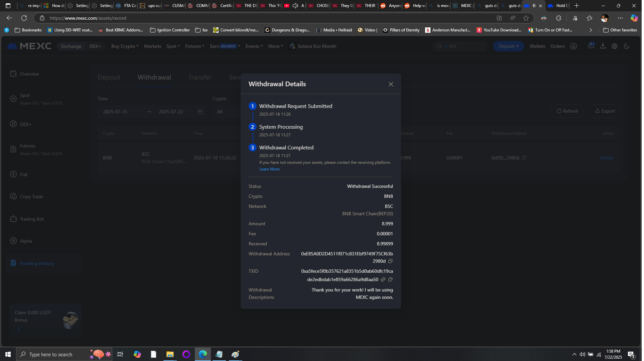Open the Bookmarks folder in favorites bar
The image size is (644, 361).
click(28, 30)
